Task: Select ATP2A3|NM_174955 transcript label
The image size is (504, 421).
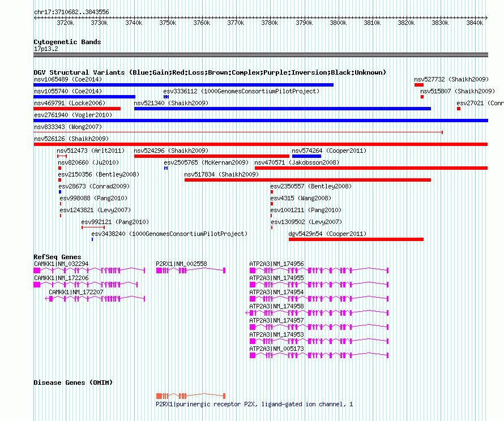Action: 276,278
